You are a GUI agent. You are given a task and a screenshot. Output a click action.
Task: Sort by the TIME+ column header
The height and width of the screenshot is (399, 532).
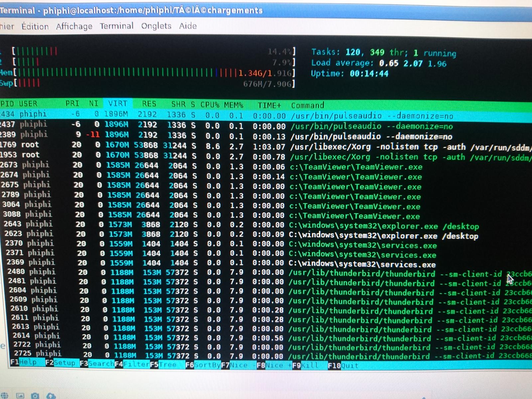pos(269,105)
